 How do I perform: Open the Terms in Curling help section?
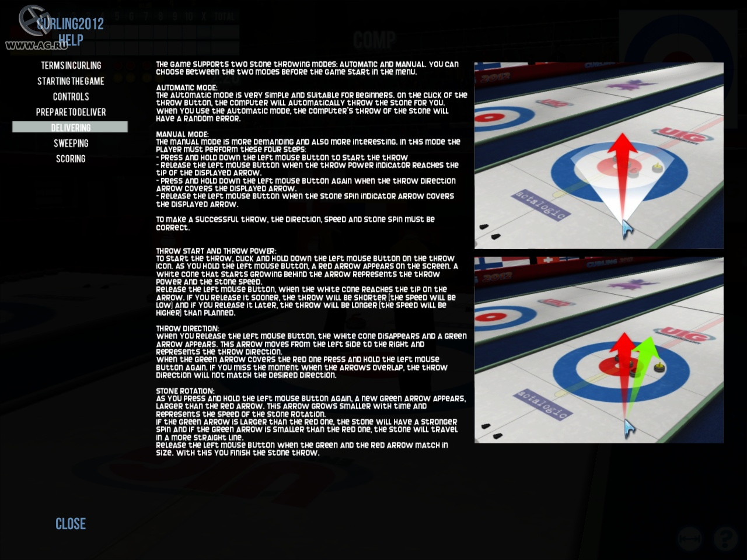(x=71, y=65)
